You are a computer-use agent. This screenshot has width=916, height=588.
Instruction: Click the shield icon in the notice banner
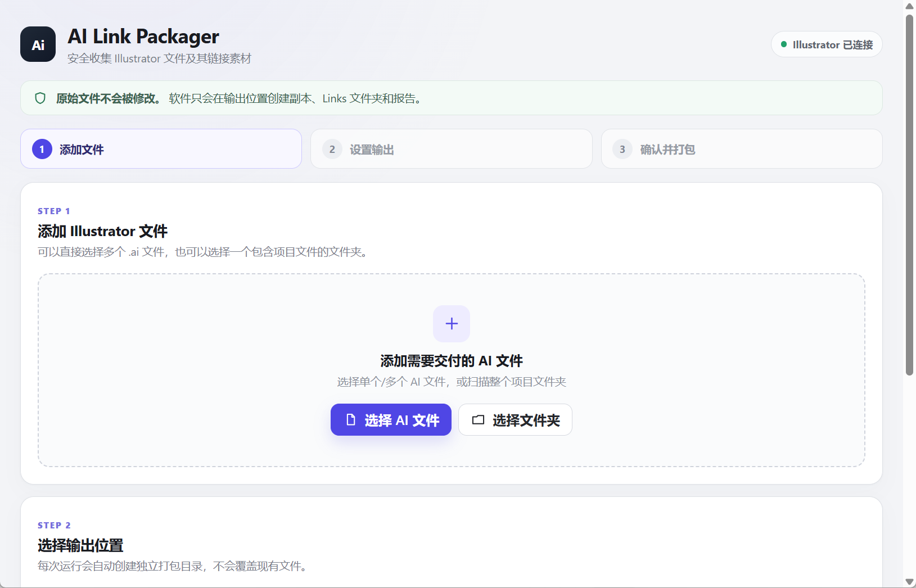(40, 98)
